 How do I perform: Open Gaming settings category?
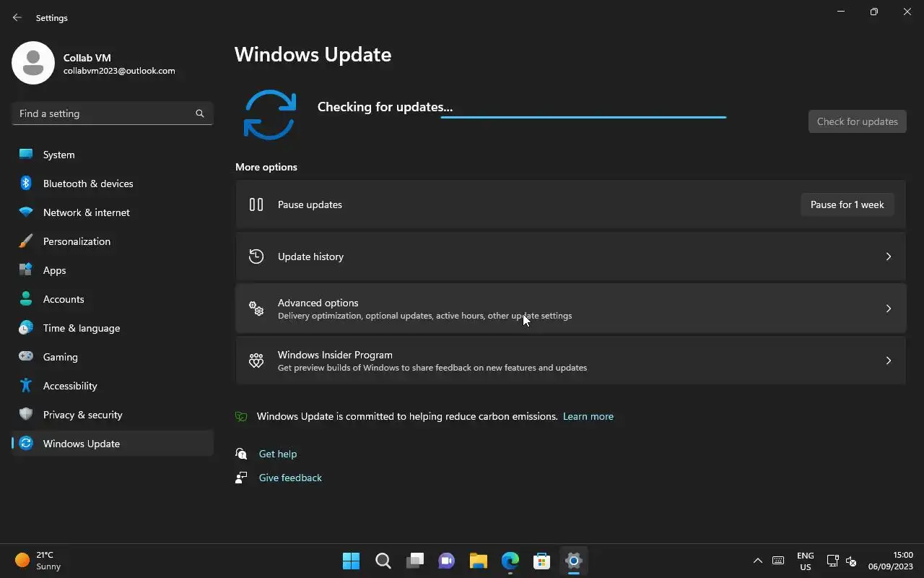click(x=113, y=357)
